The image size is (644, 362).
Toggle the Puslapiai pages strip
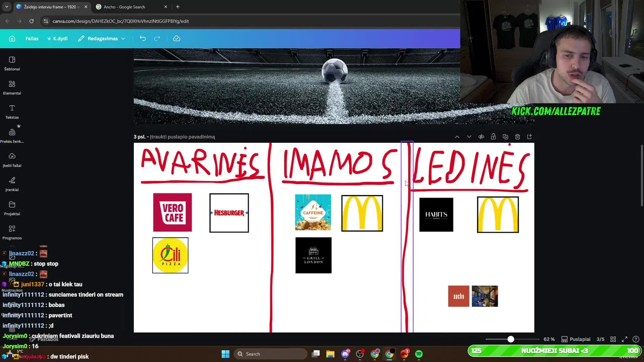pyautogui.click(x=576, y=339)
